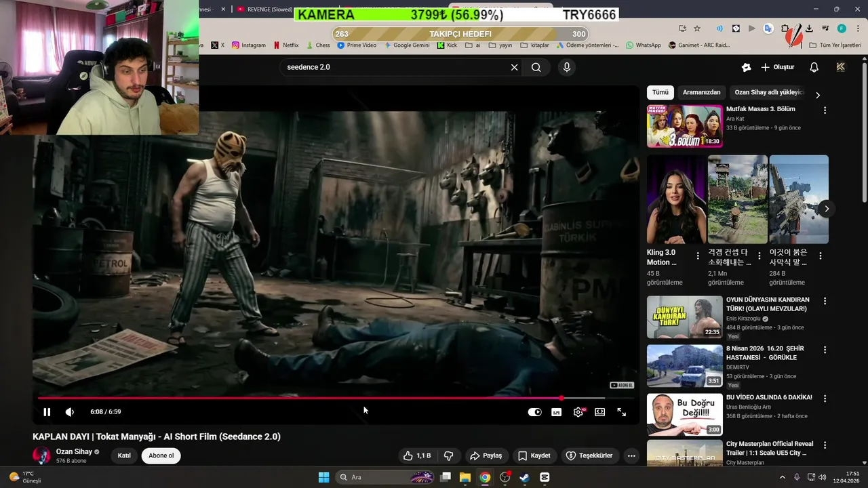The width and height of the screenshot is (868, 488).
Task: Open Ozan Sihay channel avatar
Action: click(x=41, y=455)
